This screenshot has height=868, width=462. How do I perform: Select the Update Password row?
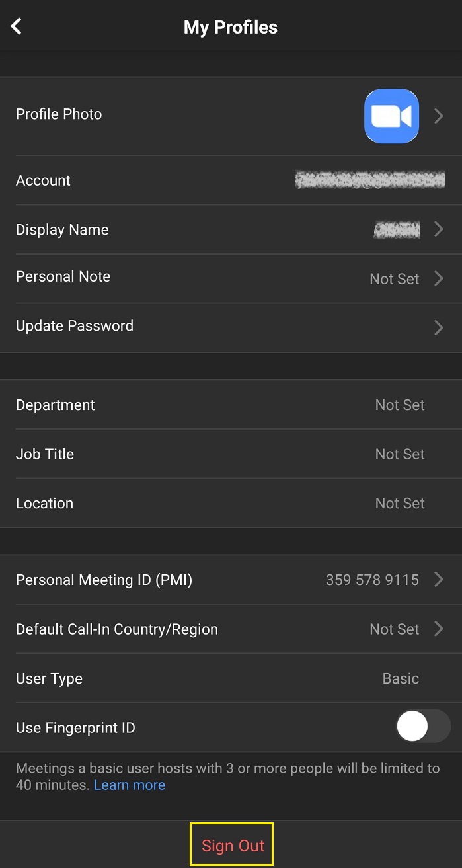click(75, 326)
